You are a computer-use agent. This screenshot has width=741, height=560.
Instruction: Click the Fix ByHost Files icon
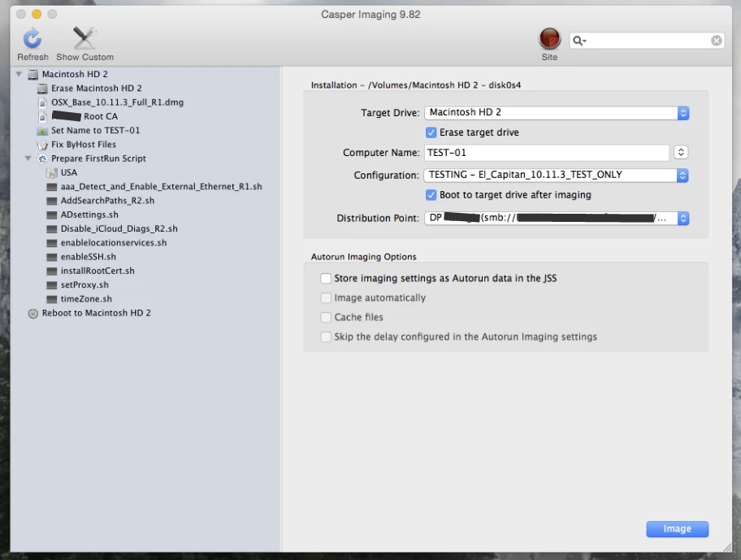tap(42, 145)
